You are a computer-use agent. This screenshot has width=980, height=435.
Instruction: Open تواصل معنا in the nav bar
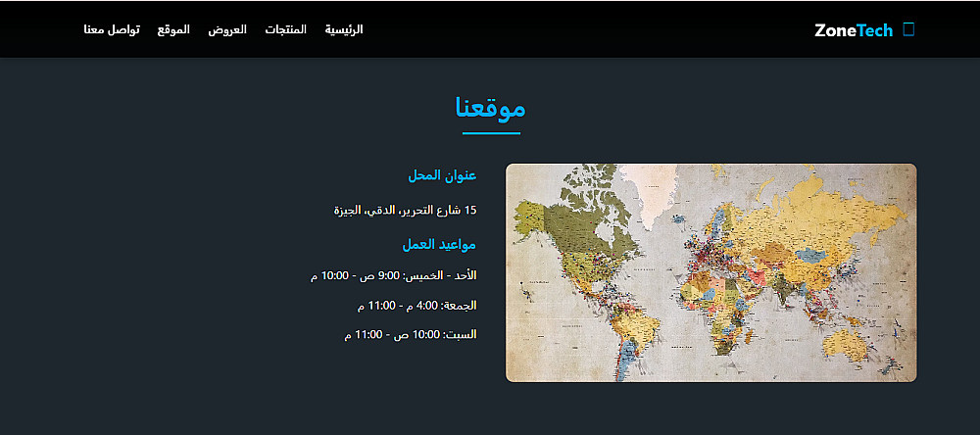[112, 29]
